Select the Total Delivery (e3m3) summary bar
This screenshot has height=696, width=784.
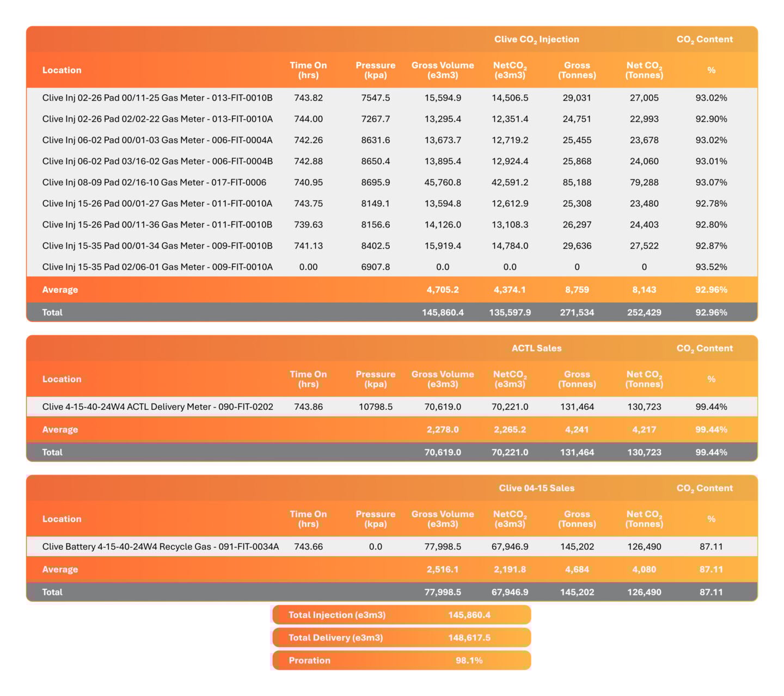click(401, 638)
